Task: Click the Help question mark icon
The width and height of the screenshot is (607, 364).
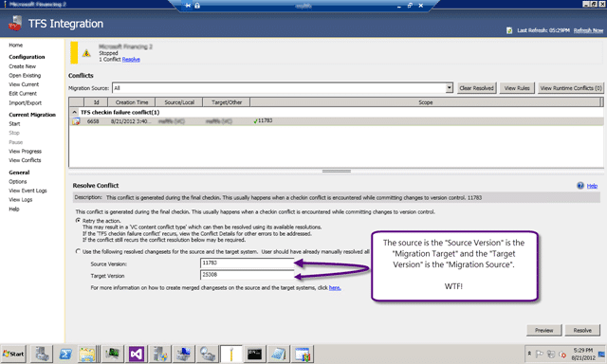Action: point(579,186)
